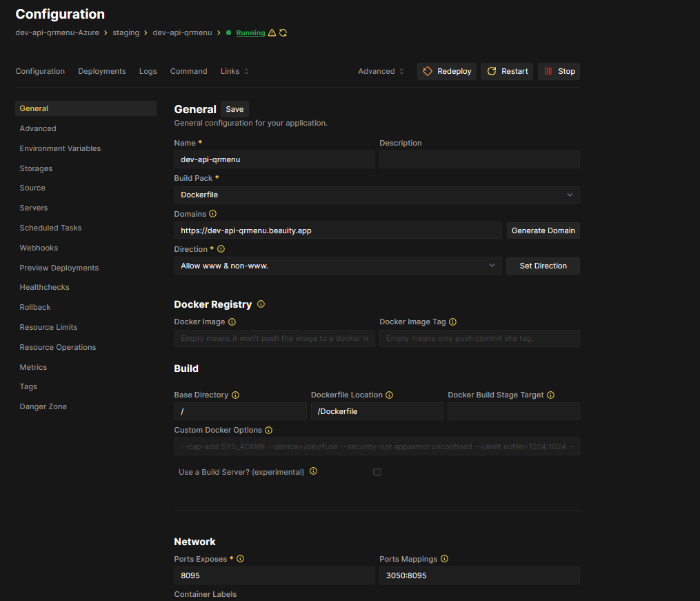
Task: Click the Custom Docker Options info icon
Action: pos(269,431)
